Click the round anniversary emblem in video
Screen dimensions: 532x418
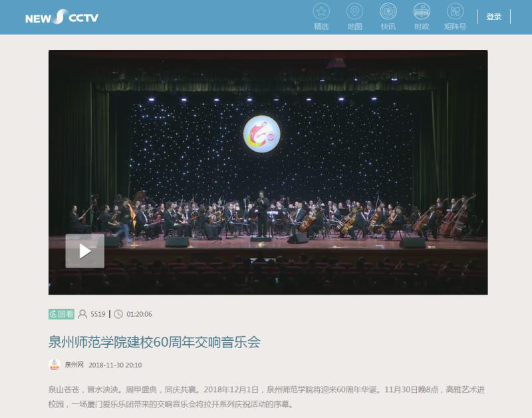pyautogui.click(x=261, y=134)
